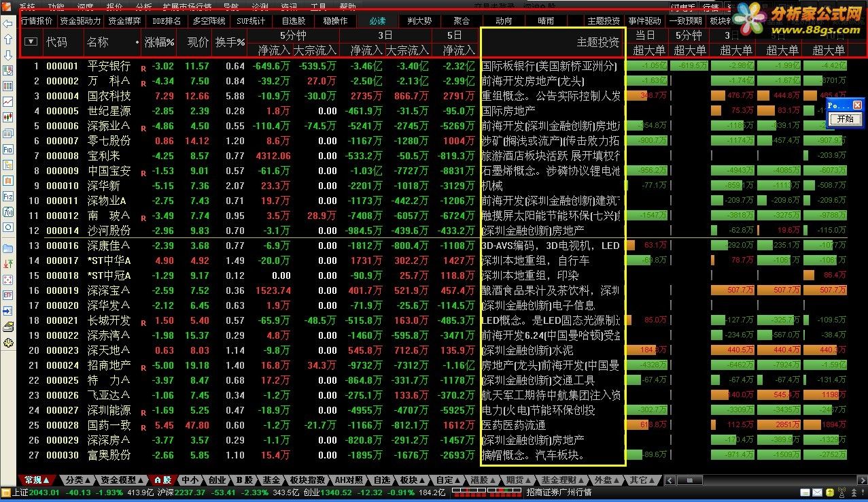Click the back arrow icon in left sidebar
This screenshot has width=868, height=502.
(7, 23)
